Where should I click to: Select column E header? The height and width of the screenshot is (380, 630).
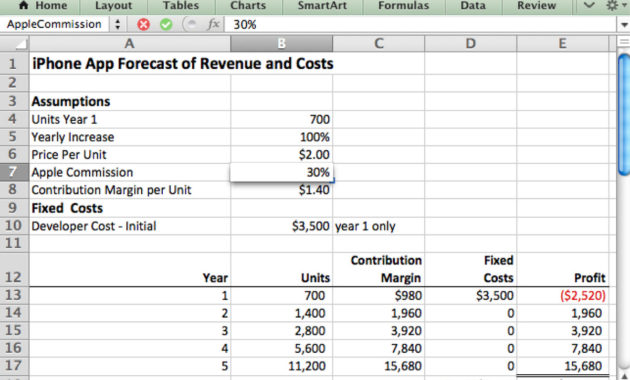click(x=562, y=43)
